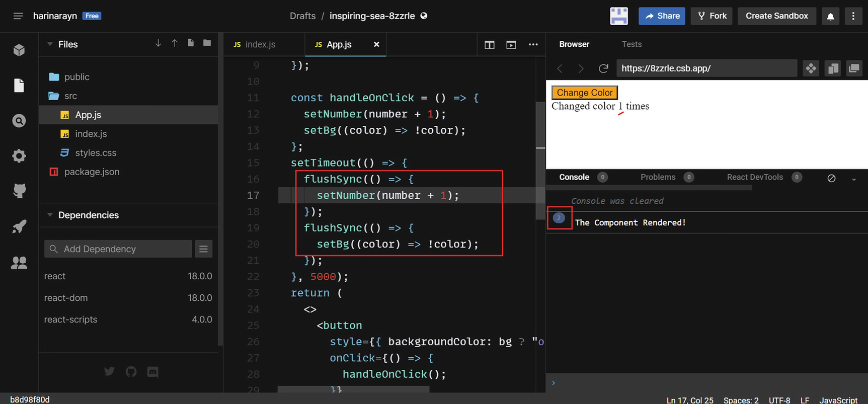Refresh the browser preview

[x=603, y=68]
